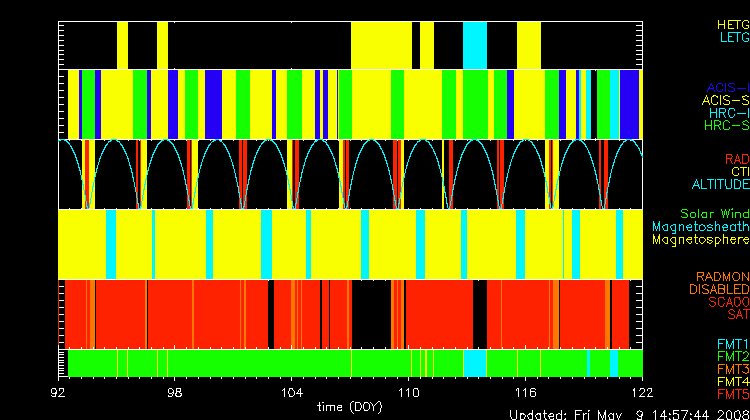
Task: Select the Magnetosheath legend label
Action: 700,227
